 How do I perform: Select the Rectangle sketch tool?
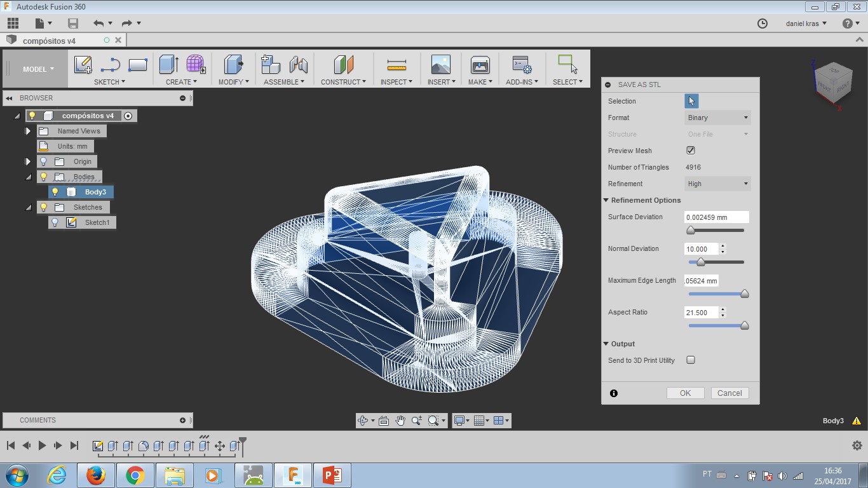(137, 65)
